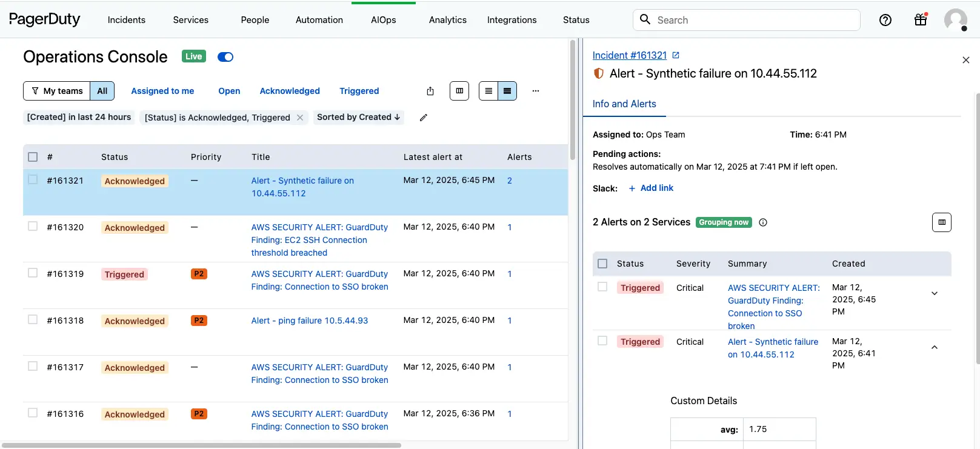Check the box for incident #161318
Viewport: 980px width, 449px height.
(33, 319)
